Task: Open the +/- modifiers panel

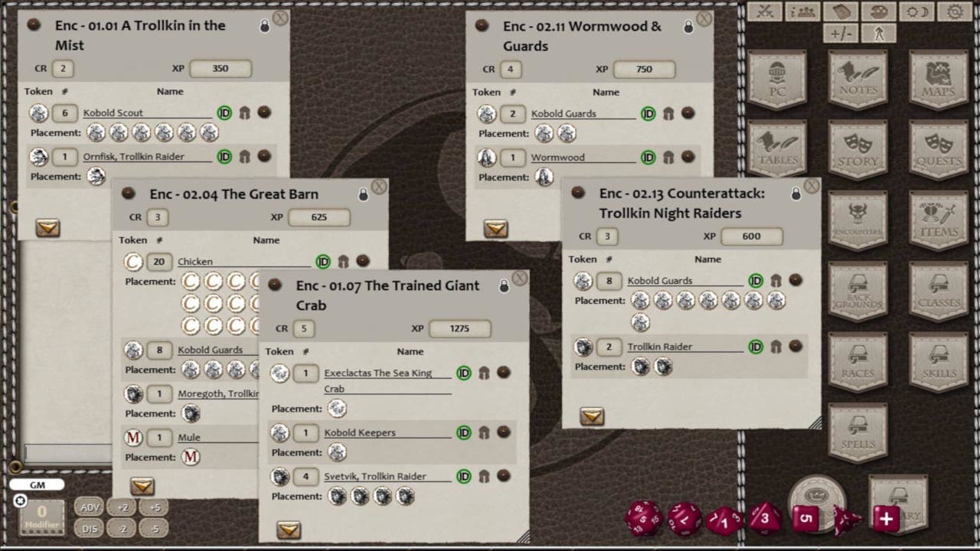Action: tap(841, 32)
